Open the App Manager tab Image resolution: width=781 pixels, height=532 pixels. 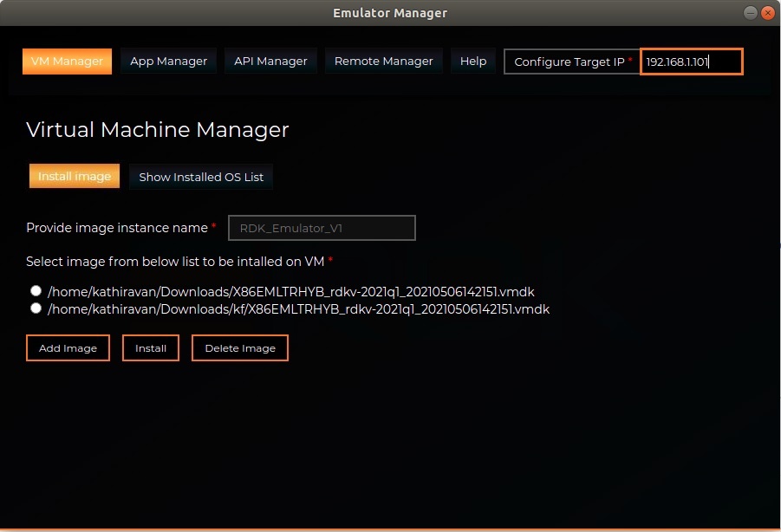tap(168, 62)
